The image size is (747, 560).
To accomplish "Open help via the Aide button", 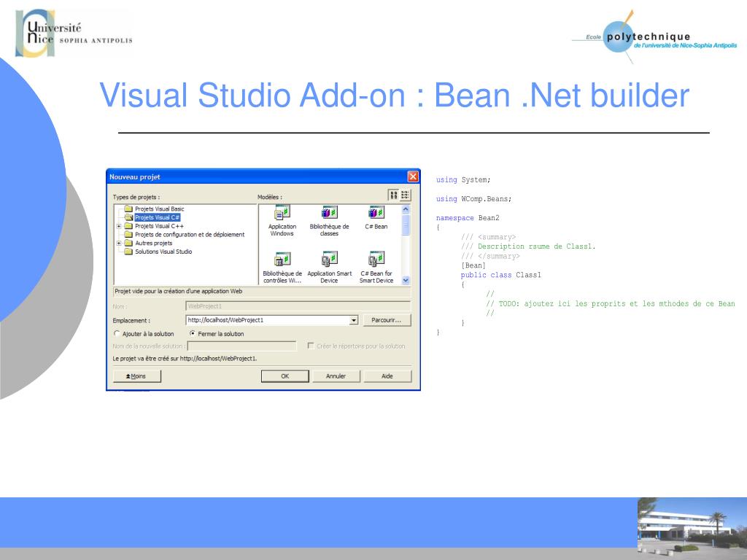I will point(387,376).
